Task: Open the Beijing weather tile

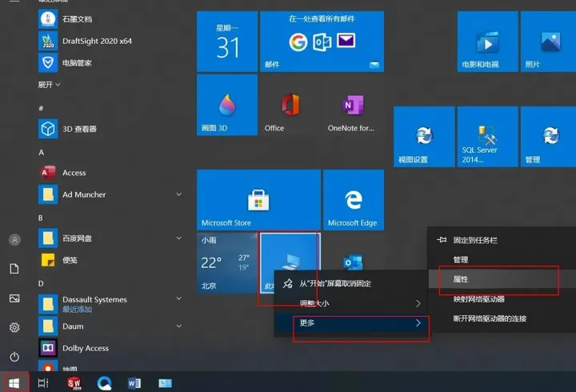Action: [x=227, y=263]
